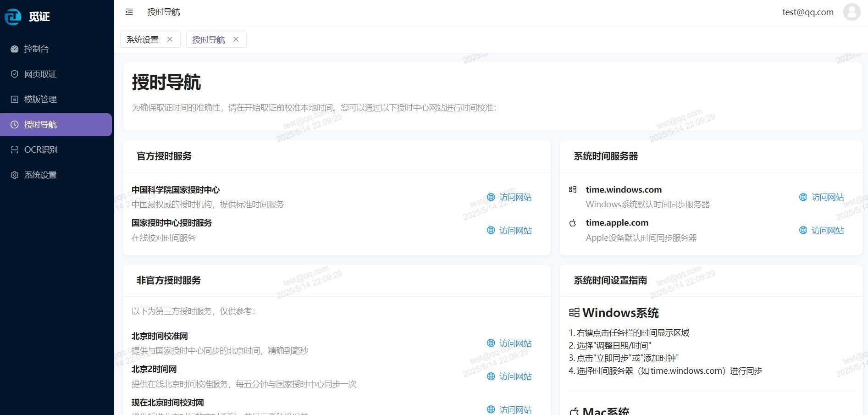The height and width of the screenshot is (415, 868).
Task: Click the 觅证 logo icon
Action: coord(13,17)
